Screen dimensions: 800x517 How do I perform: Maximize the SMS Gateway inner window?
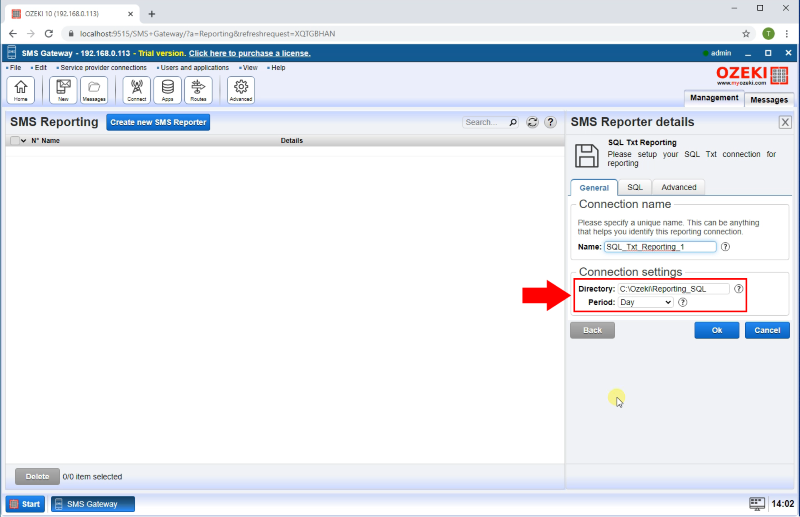point(768,53)
